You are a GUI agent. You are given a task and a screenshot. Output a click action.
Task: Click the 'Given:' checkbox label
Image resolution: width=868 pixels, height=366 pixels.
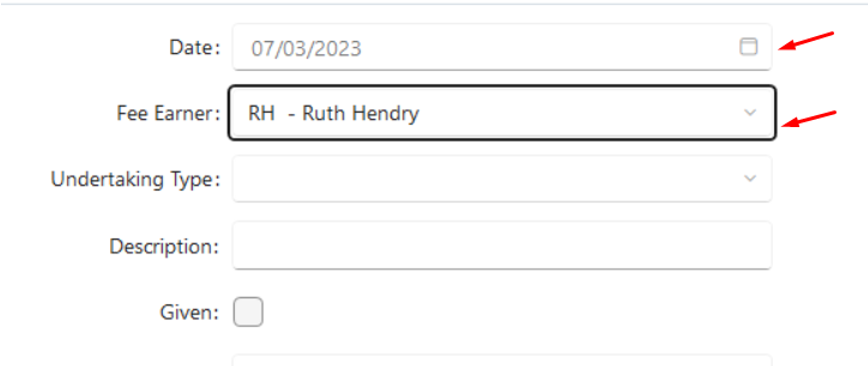(190, 313)
